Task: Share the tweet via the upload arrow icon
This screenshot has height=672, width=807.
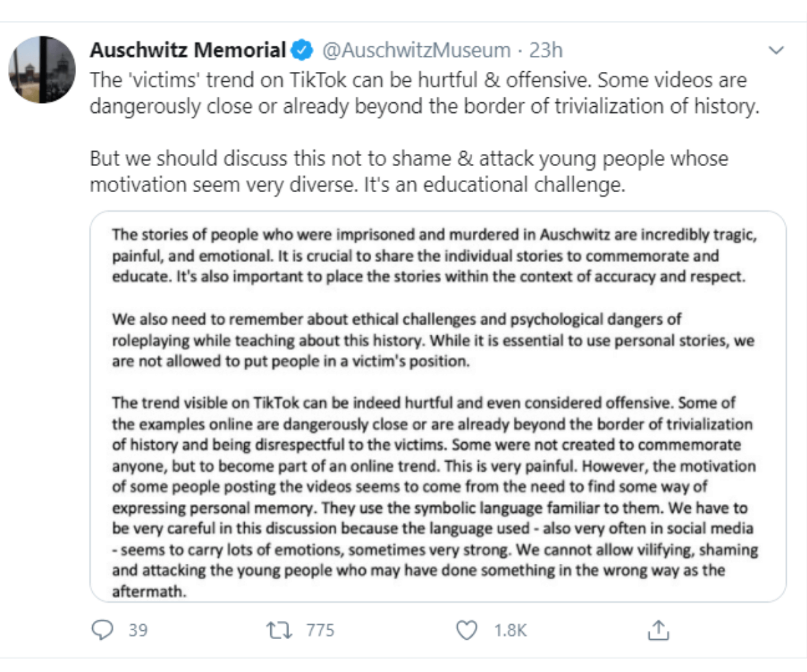Action: pos(657,630)
